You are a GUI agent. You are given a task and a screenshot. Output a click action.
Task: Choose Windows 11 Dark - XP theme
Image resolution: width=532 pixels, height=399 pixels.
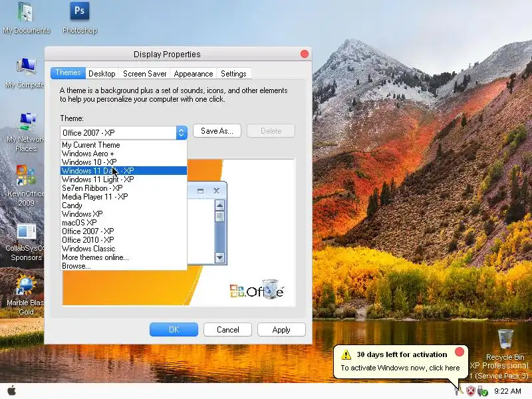pyautogui.click(x=124, y=171)
